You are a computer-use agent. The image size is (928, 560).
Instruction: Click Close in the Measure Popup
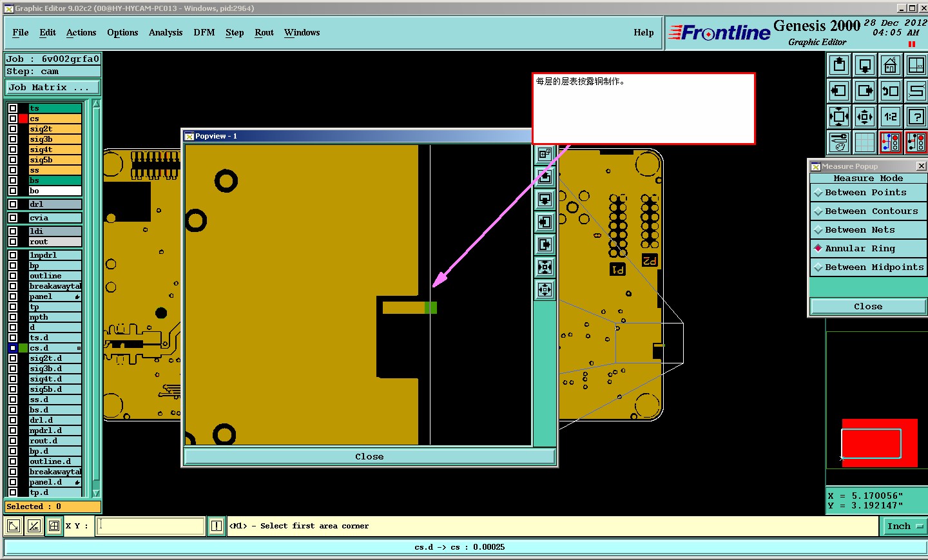click(x=868, y=306)
